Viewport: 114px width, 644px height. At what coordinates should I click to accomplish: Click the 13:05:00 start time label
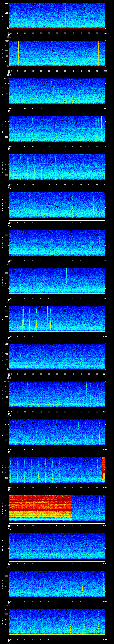tap(9, 184)
